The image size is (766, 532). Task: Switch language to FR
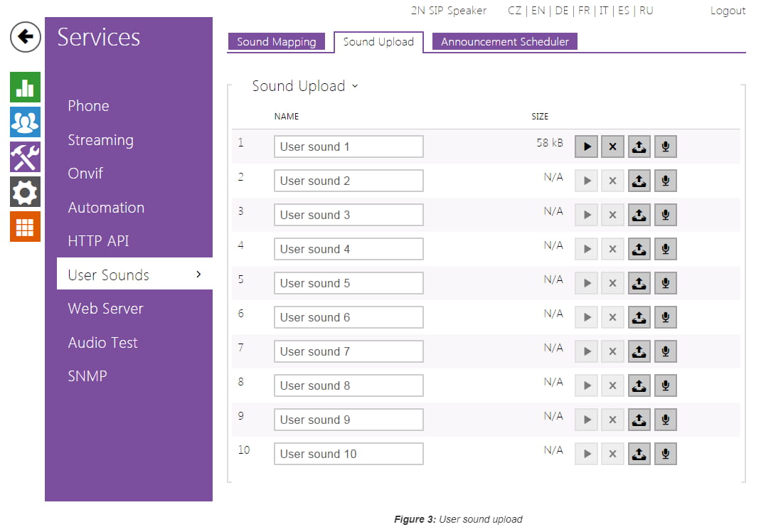coord(584,11)
